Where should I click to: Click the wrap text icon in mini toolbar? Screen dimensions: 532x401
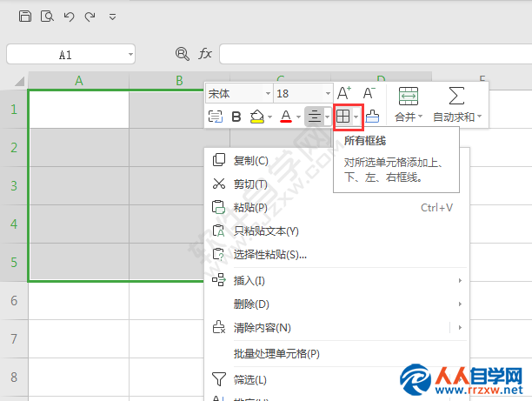pos(216,117)
